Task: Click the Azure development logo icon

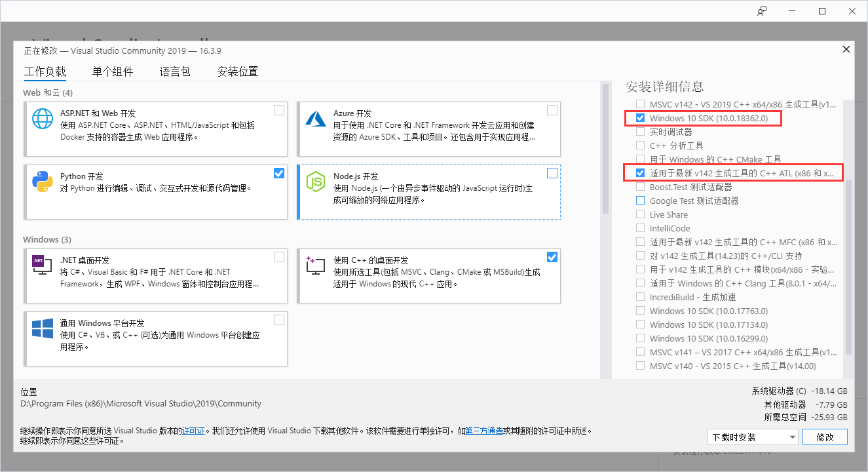Action: click(x=316, y=119)
